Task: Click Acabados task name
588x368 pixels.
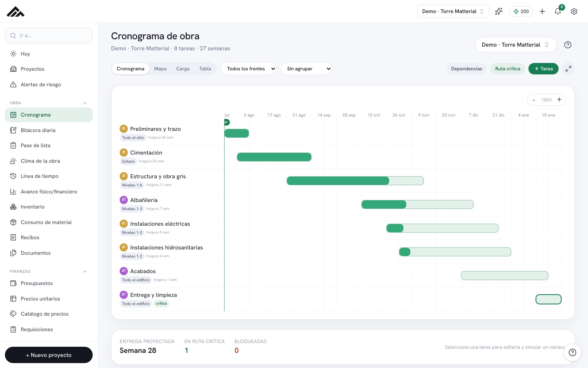Action: (x=143, y=271)
